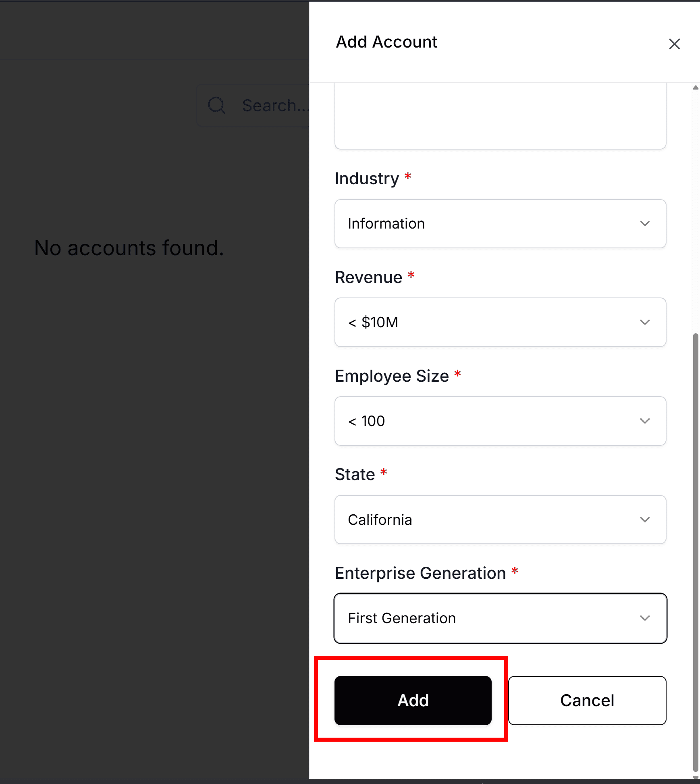The image size is (700, 784).
Task: Open the State dropdown showing California
Action: click(x=500, y=520)
